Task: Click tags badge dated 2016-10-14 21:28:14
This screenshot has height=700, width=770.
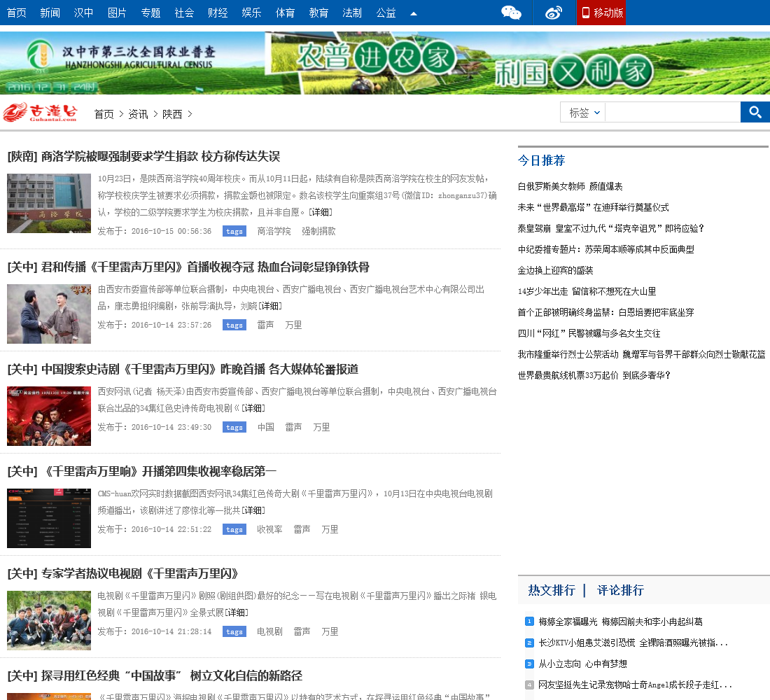Action: coord(234,631)
